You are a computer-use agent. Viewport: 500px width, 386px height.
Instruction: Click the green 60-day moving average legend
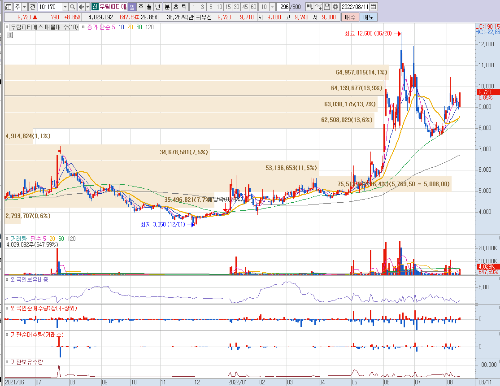140,27
